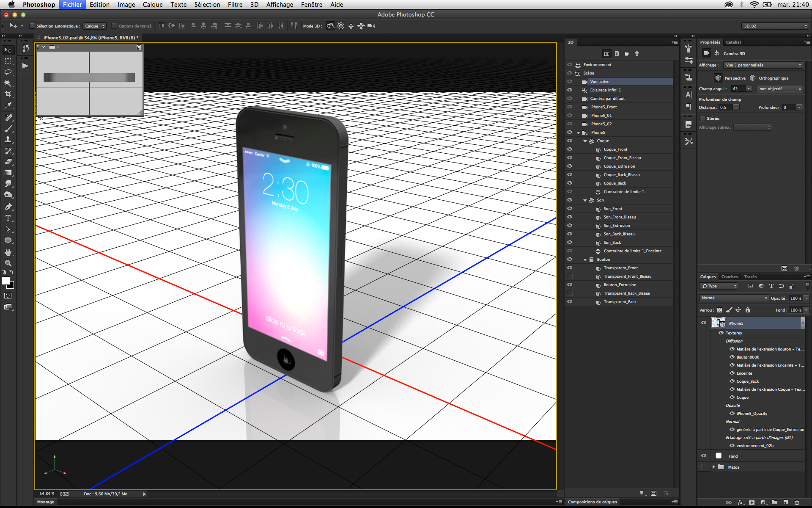Filter 3D panel by lights
Viewport: 812px width, 508px height.
pyautogui.click(x=637, y=54)
